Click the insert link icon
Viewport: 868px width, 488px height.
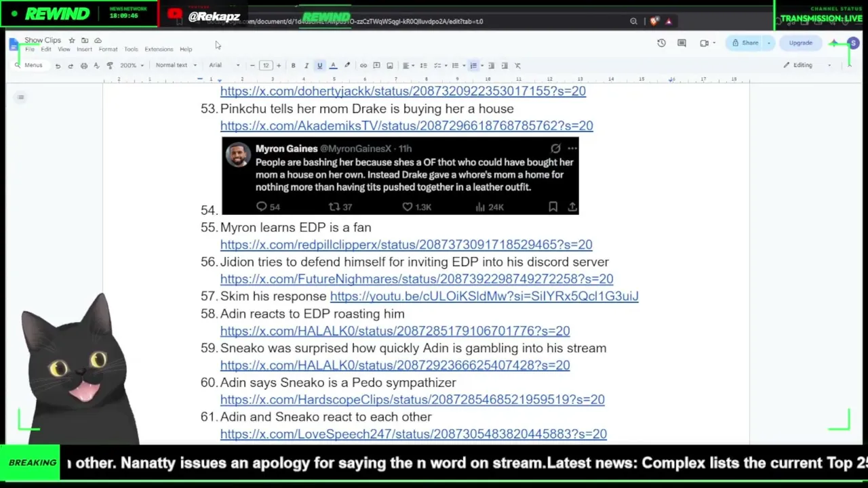pyautogui.click(x=363, y=66)
